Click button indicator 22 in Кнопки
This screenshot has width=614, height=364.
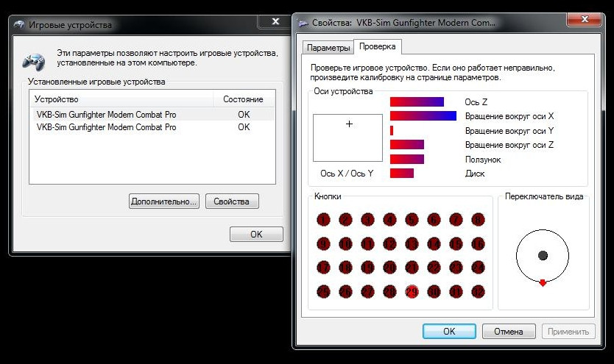(x=434, y=268)
